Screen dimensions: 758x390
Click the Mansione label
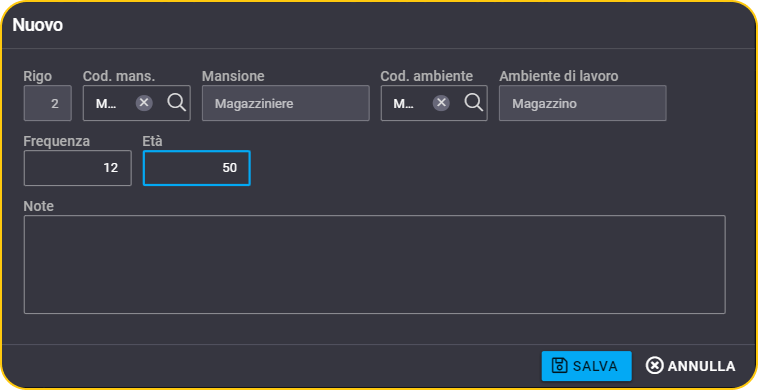[233, 76]
